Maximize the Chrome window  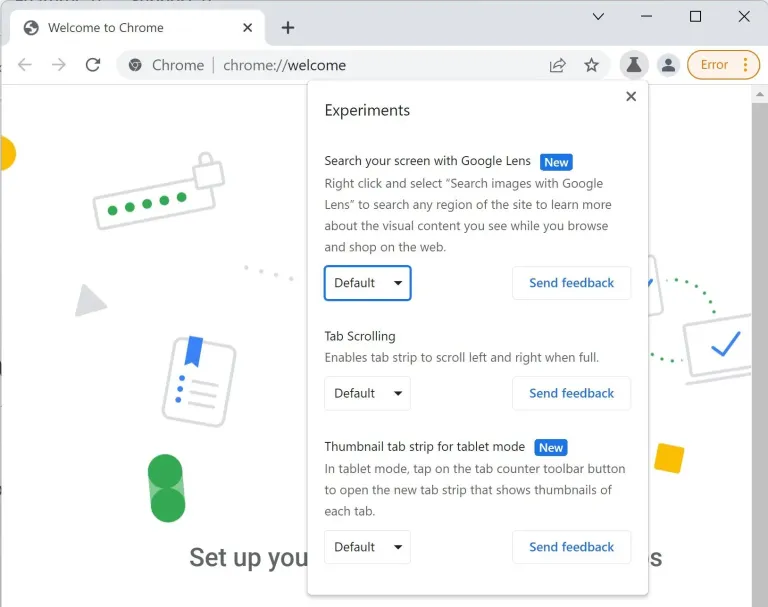(695, 17)
